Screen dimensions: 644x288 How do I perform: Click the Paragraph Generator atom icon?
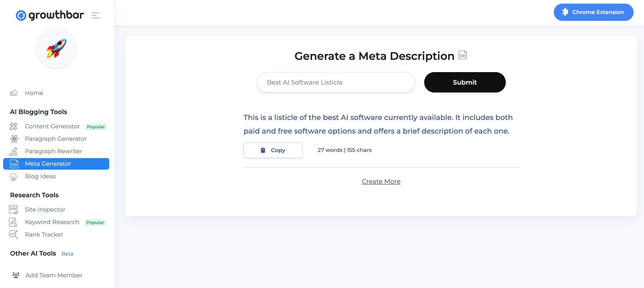14,139
